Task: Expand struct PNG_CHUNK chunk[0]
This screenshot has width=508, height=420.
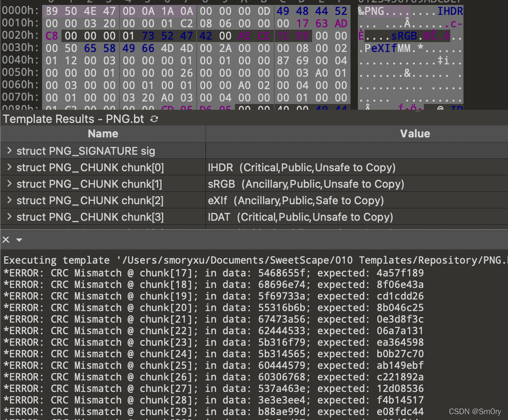Action: (9, 168)
